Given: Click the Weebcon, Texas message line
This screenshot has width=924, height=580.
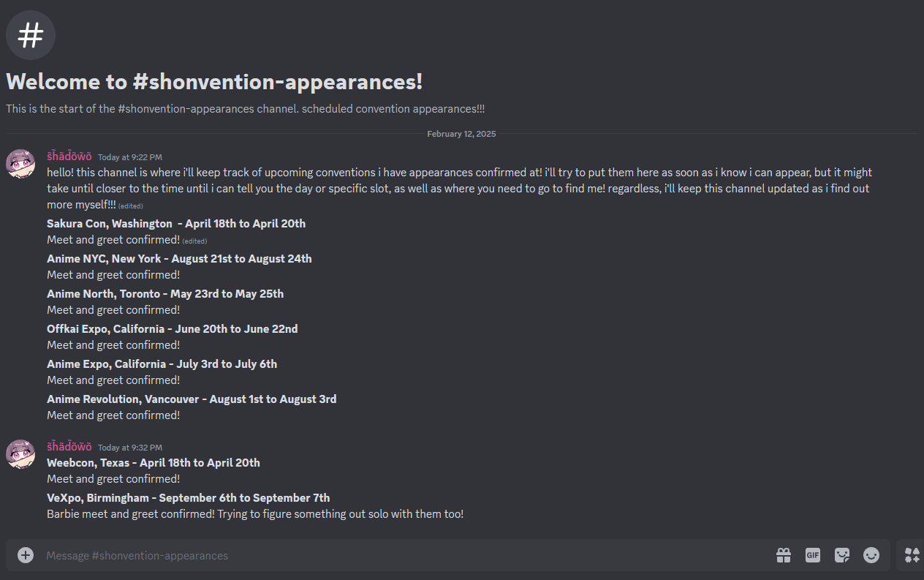Looking at the screenshot, I should (153, 463).
